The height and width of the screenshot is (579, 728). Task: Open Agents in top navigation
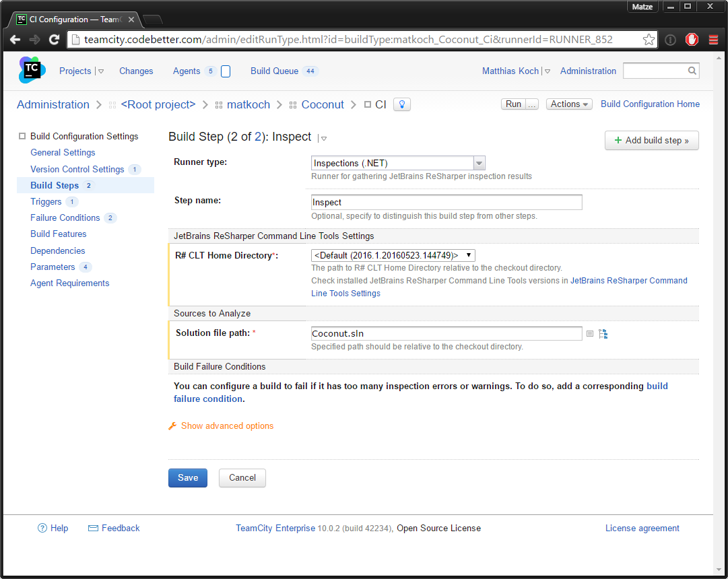[x=187, y=71]
